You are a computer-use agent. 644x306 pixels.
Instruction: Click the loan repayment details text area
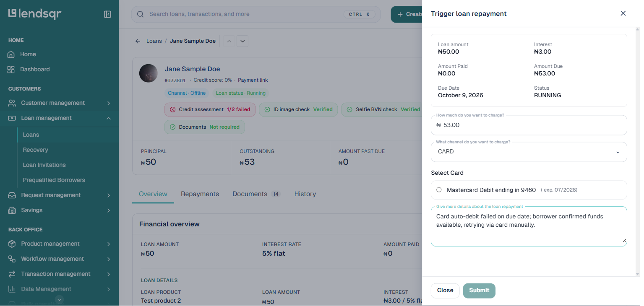click(x=529, y=226)
